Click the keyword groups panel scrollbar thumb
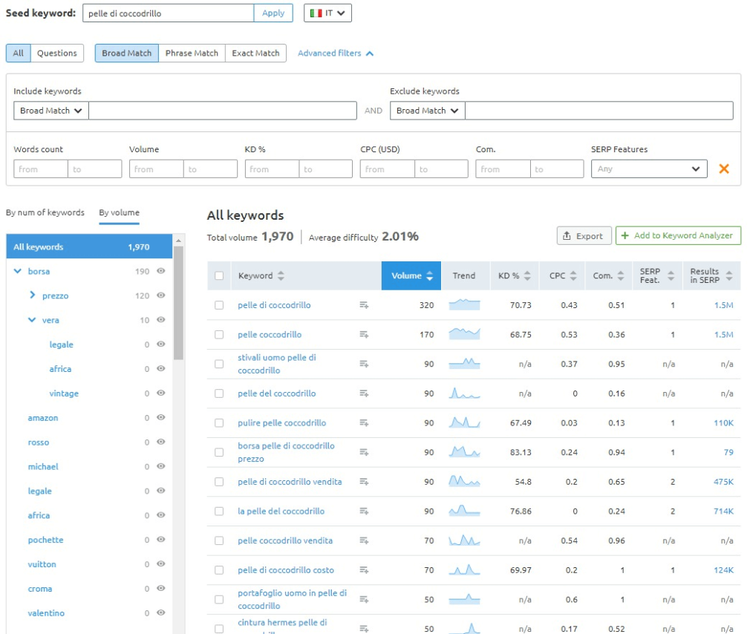This screenshot has width=750, height=634. coord(178,302)
